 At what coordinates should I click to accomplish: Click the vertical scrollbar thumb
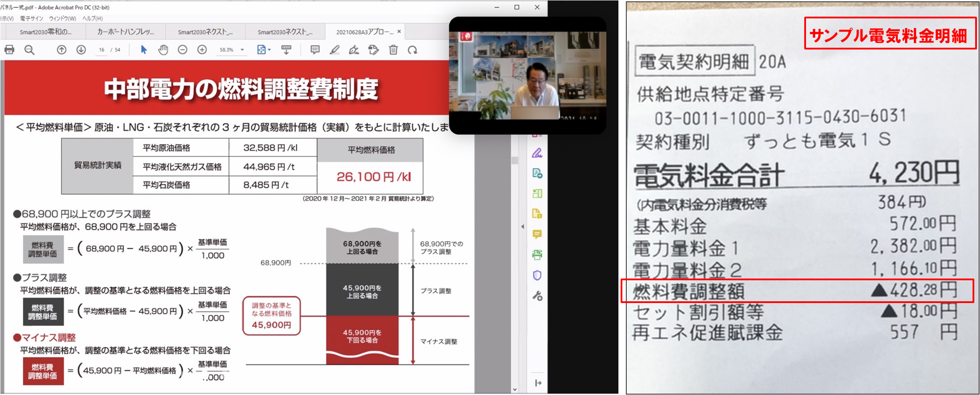pyautogui.click(x=515, y=160)
